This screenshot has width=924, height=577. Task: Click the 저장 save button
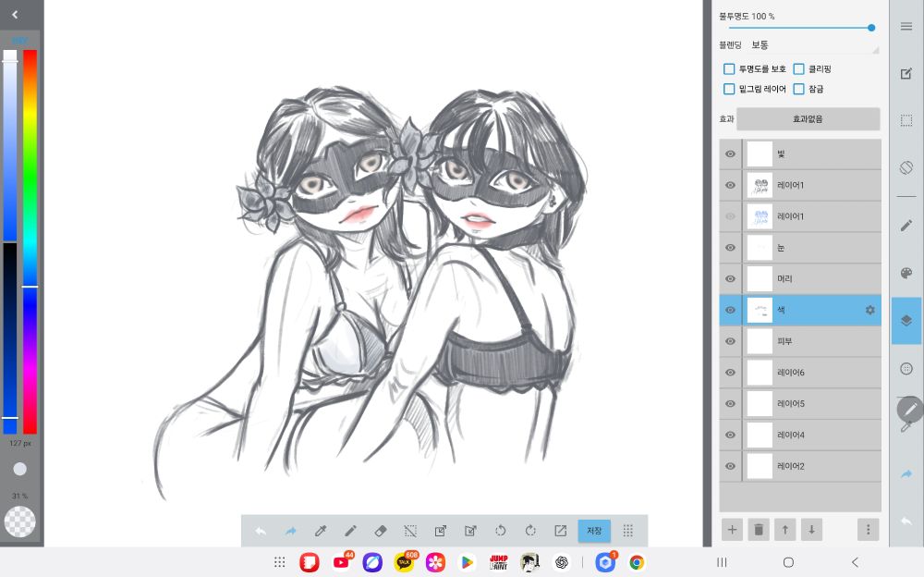coord(594,531)
